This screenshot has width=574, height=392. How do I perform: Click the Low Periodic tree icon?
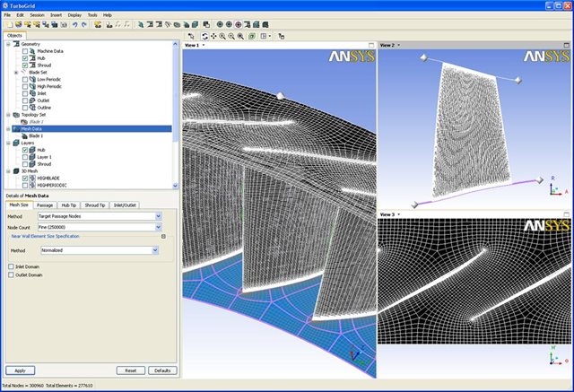(x=32, y=80)
